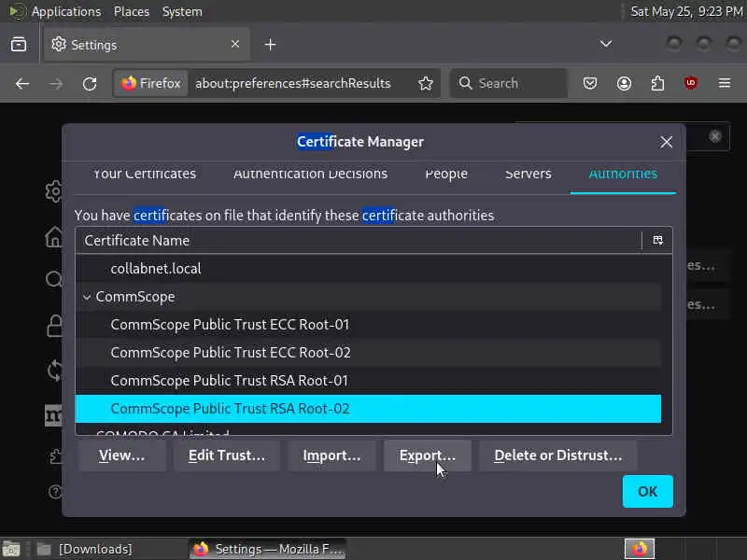
Task: Click the Search field in toolbar
Action: (x=508, y=83)
